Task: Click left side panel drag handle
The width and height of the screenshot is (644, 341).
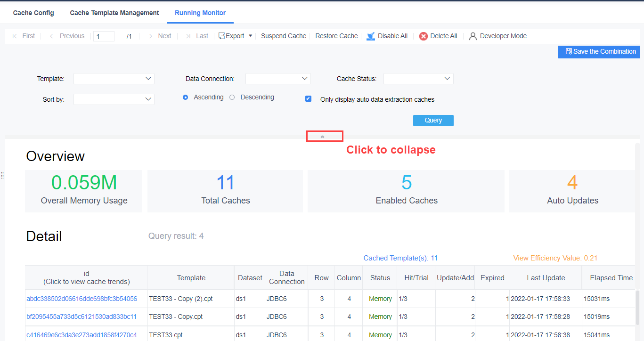Action: coord(2,175)
